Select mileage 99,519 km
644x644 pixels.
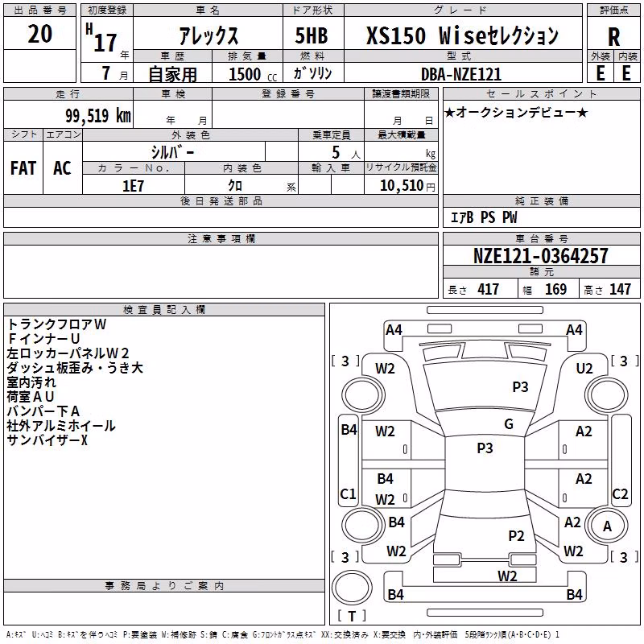point(98,116)
